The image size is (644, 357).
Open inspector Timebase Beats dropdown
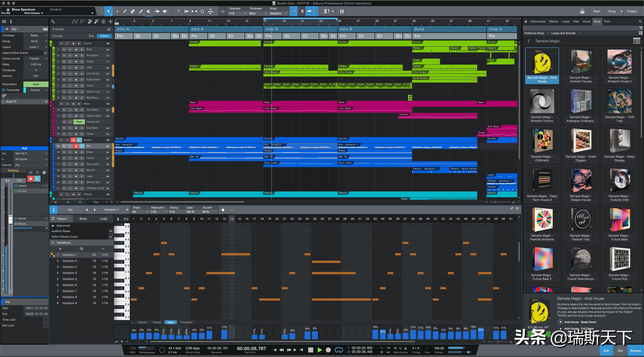(x=36, y=35)
